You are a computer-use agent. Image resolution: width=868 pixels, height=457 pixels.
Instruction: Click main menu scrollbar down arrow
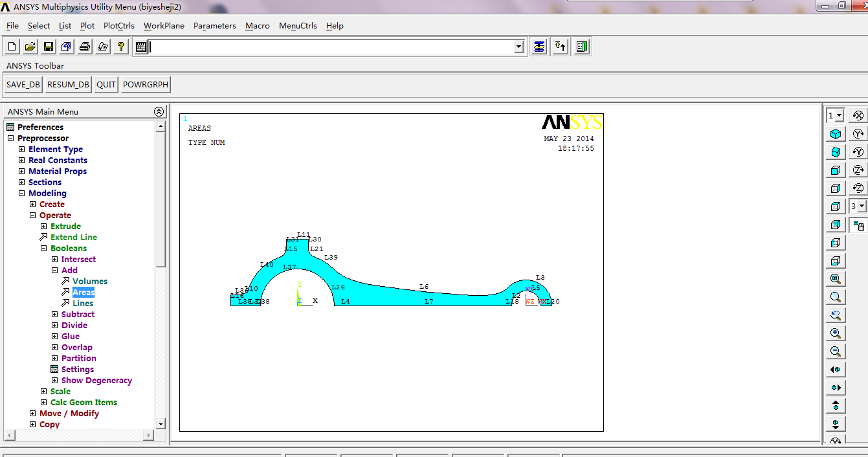pos(161,424)
